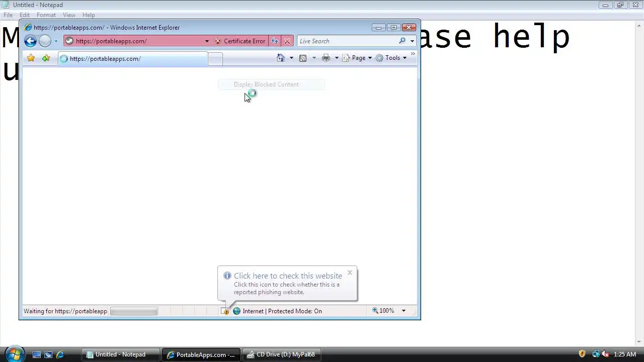Click the Notepad title bar icon
This screenshot has height=362, width=644.
tap(6, 5)
